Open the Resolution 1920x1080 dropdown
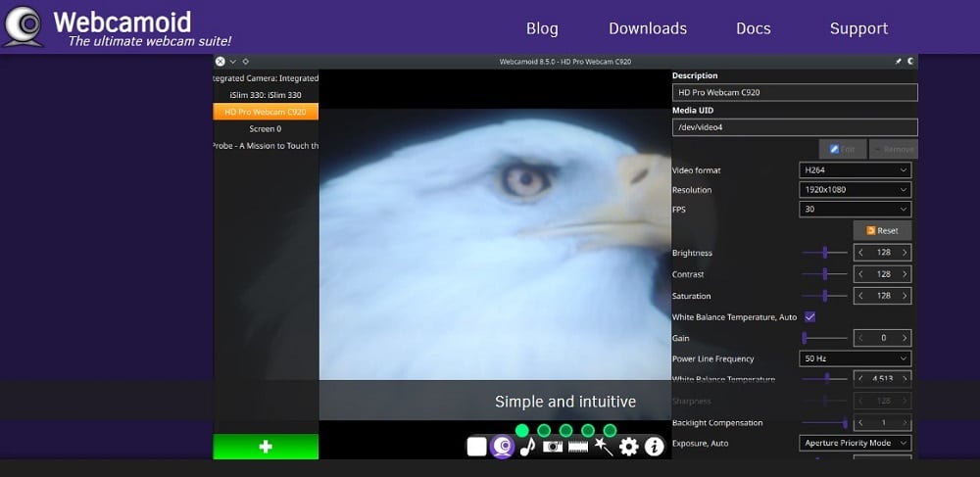Screen dimensions: 980x477 point(855,190)
